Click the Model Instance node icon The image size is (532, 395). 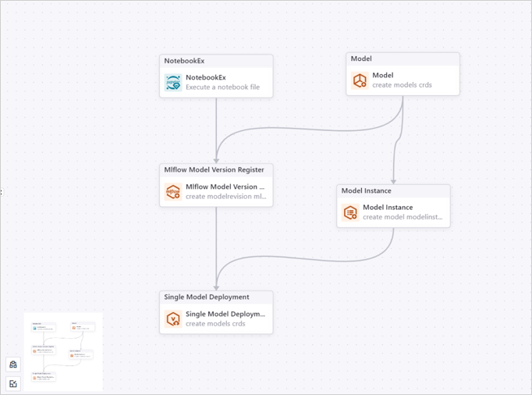pyautogui.click(x=350, y=212)
